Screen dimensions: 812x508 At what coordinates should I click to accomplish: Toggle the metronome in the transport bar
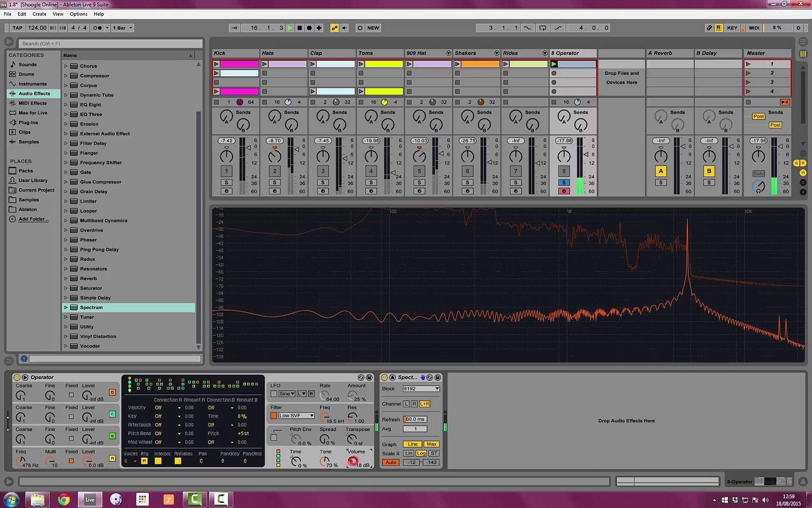(x=98, y=28)
